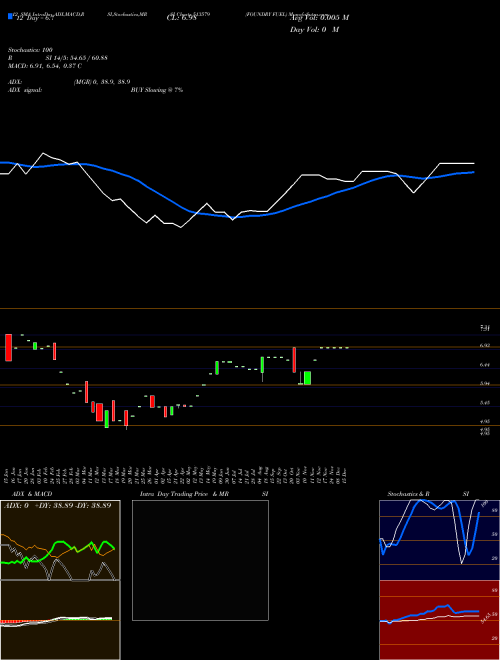Click the 'Stochastics: 100' readout
This screenshot has width=500, height=660.
30,50
